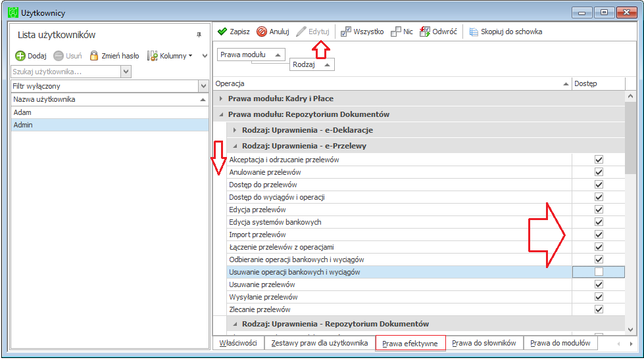Click scrollbar down arrow in rights list
This screenshot has height=360, width=644.
click(x=630, y=329)
